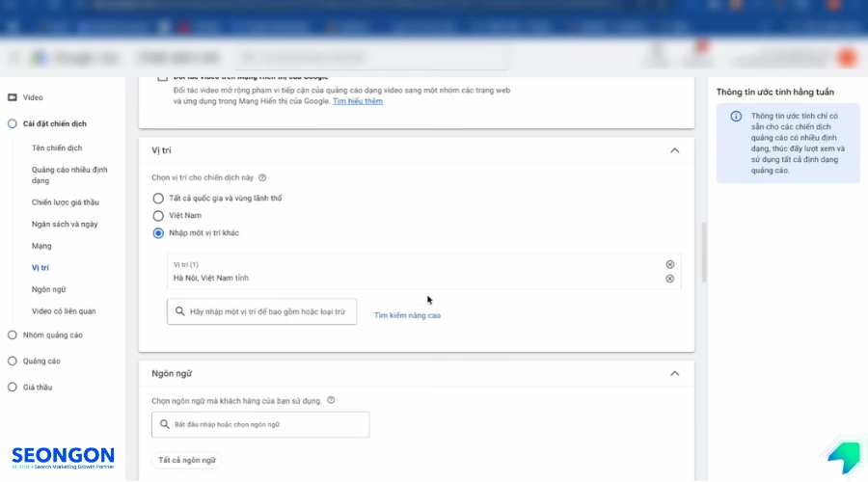Click the info icon in weekly estimates panel
The image size is (868, 482).
tap(736, 117)
